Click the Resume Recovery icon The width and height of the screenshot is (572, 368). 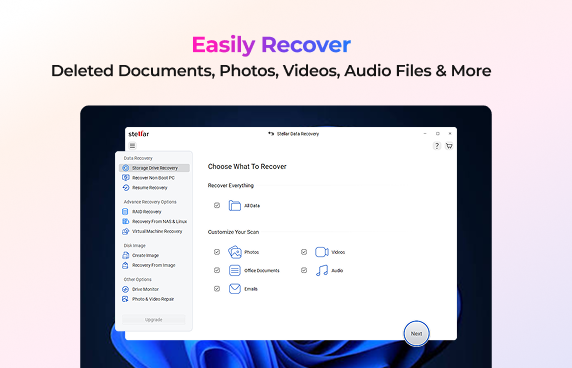click(x=125, y=187)
